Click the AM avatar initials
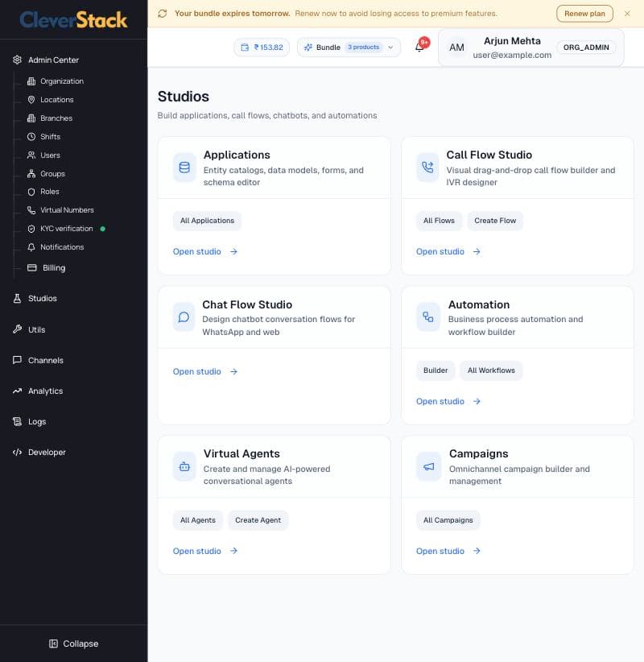The width and height of the screenshot is (644, 662). click(x=456, y=48)
